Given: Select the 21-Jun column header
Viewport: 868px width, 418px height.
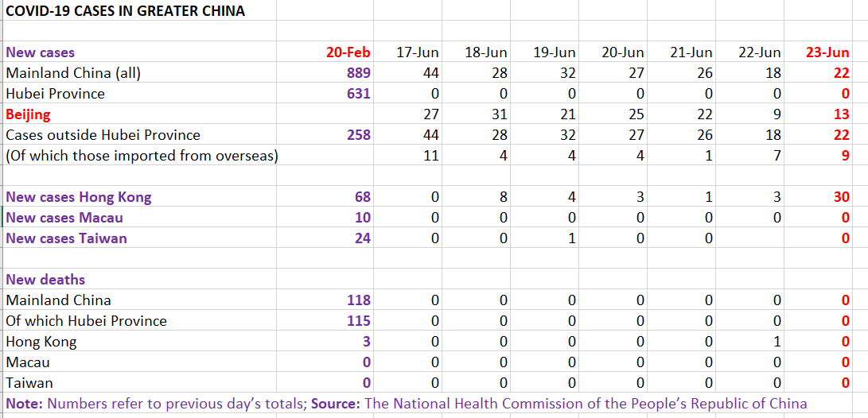Looking at the screenshot, I should coord(691,52).
